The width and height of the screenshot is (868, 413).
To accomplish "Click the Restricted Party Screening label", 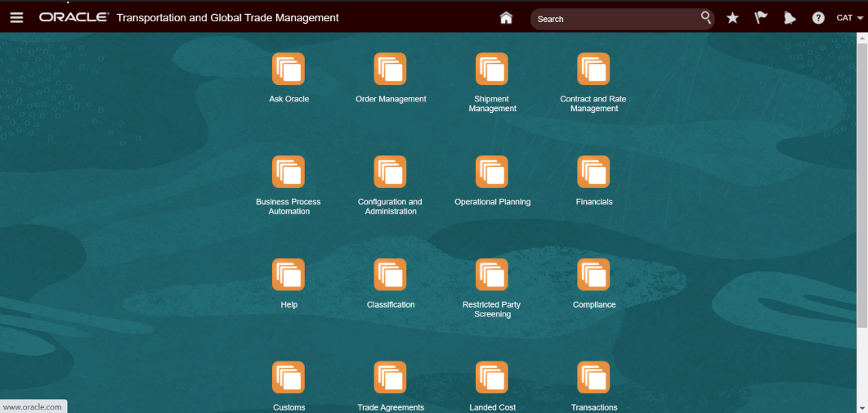I will click(492, 309).
